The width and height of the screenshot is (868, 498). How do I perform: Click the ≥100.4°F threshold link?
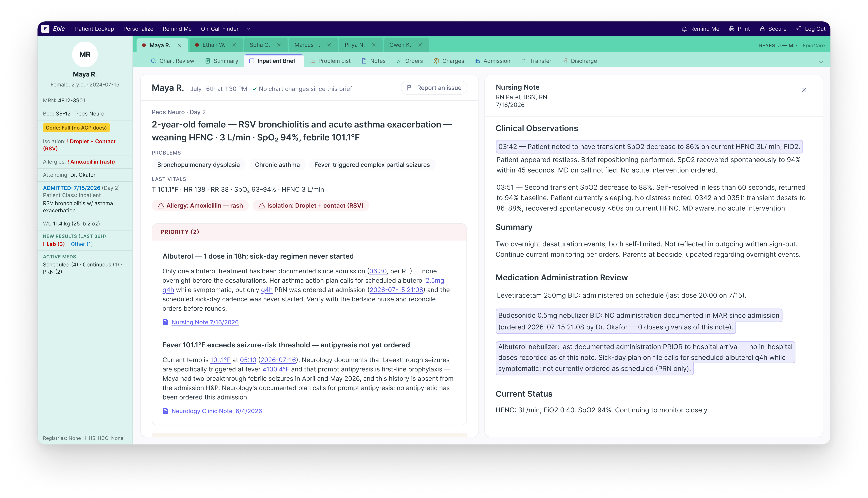click(x=276, y=369)
